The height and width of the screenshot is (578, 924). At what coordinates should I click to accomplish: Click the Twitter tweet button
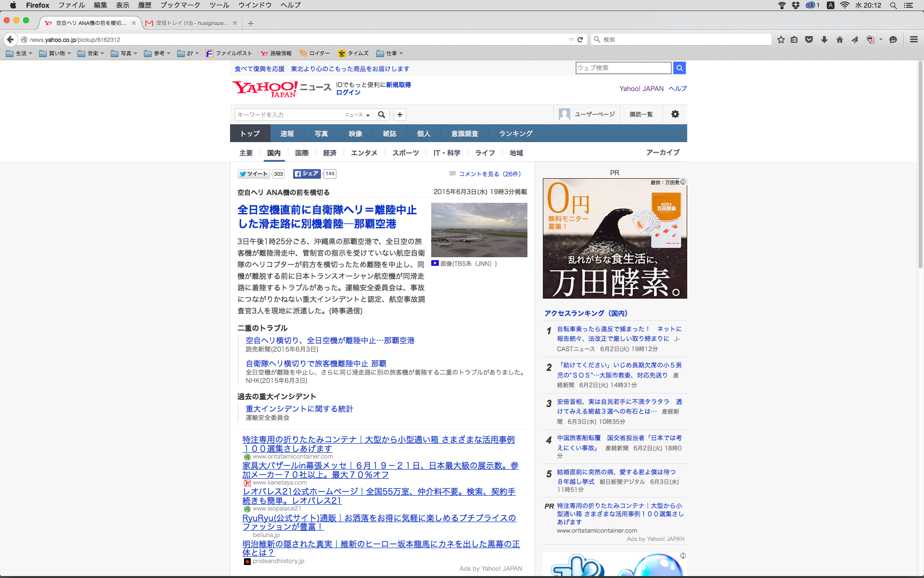[254, 174]
